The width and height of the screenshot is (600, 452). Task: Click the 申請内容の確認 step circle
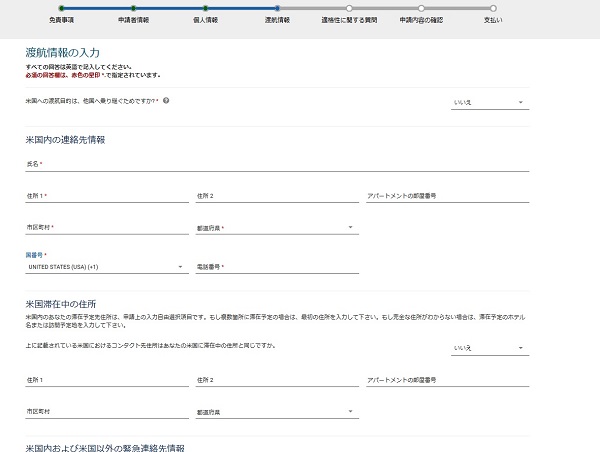(421, 8)
